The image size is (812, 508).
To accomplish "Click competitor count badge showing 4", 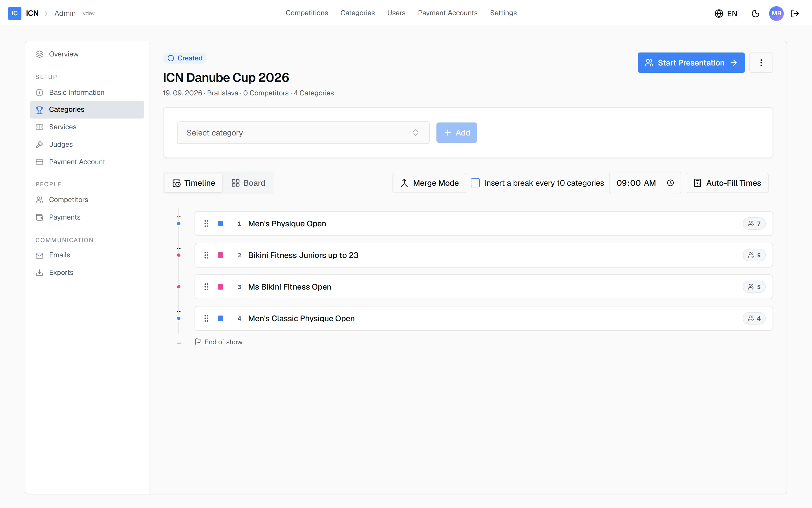I will [x=754, y=318].
